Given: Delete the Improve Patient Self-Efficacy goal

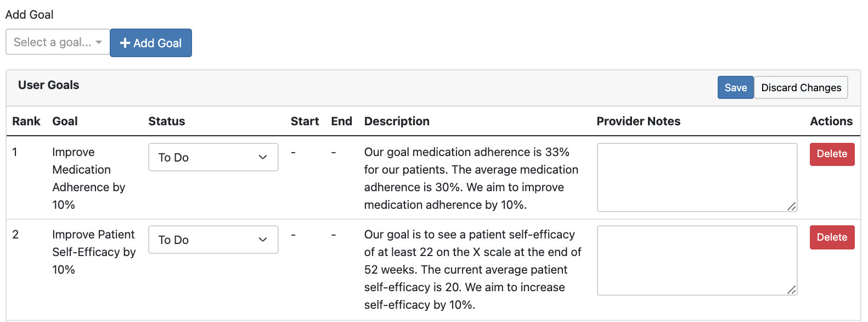Looking at the screenshot, I should coord(832,237).
